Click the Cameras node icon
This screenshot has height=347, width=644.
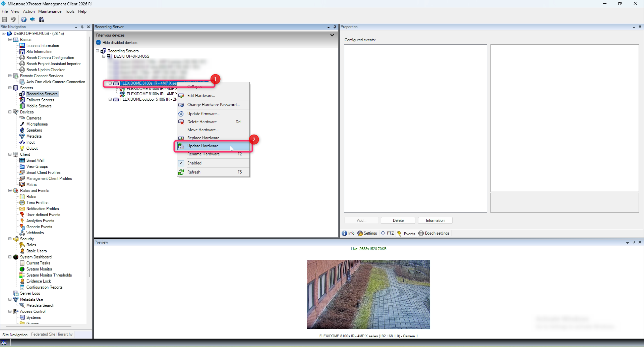tap(22, 118)
